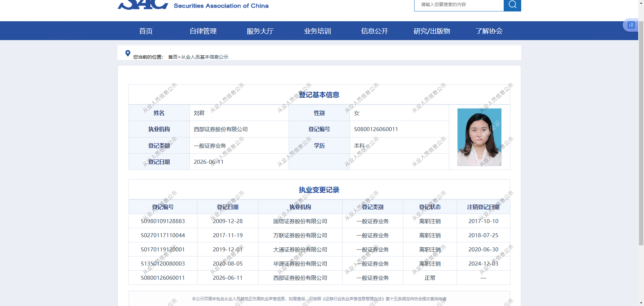Open the 业务培训 nav menu
This screenshot has width=644, height=306.
click(318, 31)
